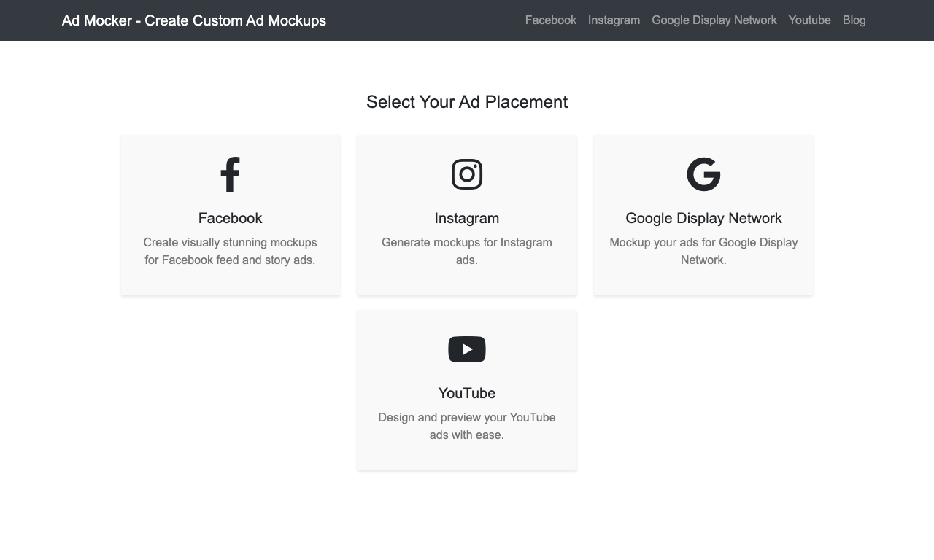The height and width of the screenshot is (560, 934).
Task: Click the Google G logo icon
Action: click(x=703, y=174)
